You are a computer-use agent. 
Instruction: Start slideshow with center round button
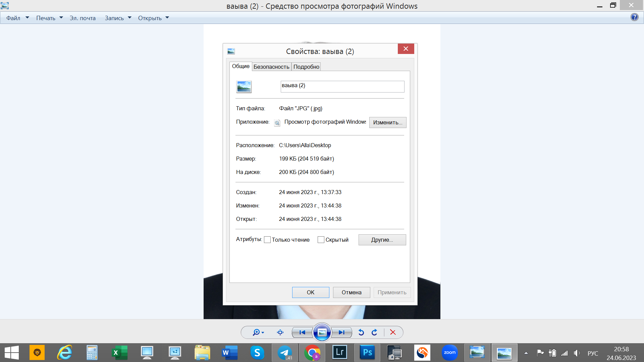coord(322,332)
